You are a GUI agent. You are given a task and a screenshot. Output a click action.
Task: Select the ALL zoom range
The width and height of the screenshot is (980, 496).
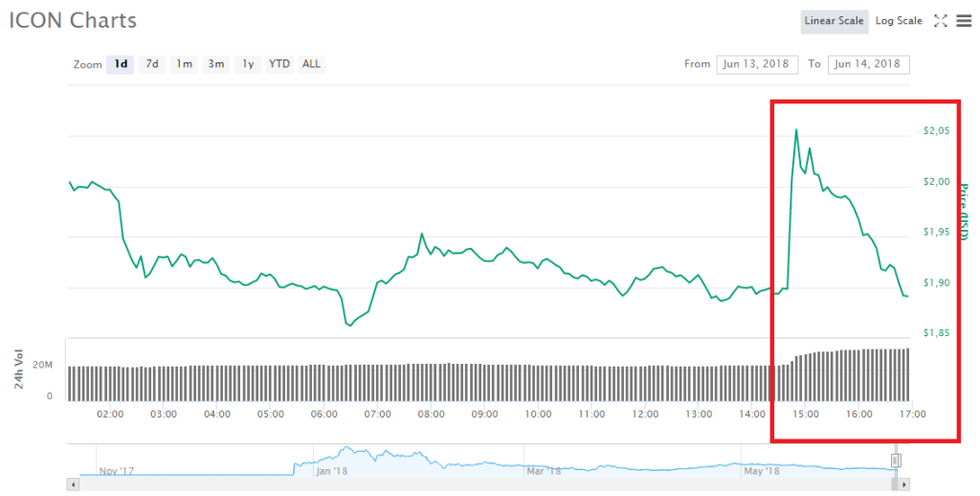(x=311, y=64)
